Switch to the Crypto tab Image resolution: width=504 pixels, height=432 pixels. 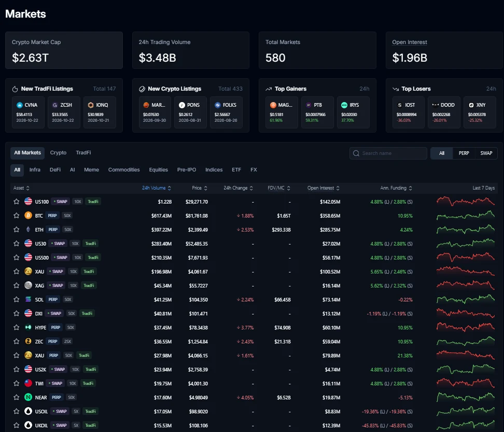[x=58, y=153]
